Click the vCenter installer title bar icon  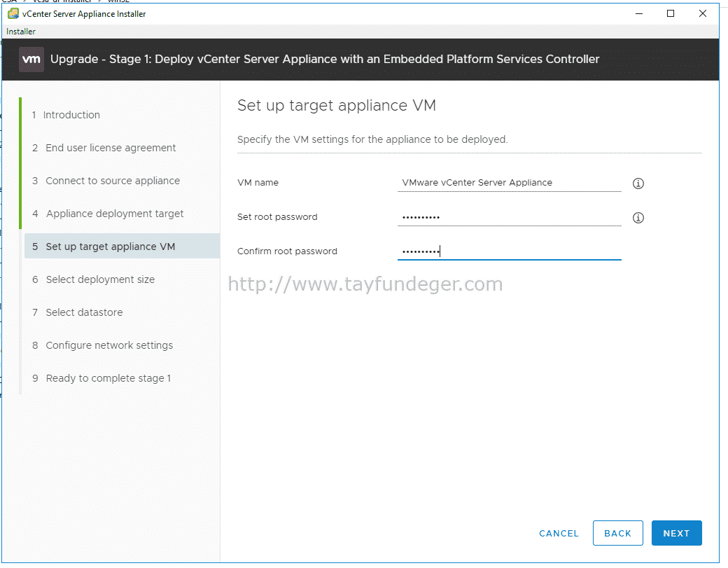(13, 14)
